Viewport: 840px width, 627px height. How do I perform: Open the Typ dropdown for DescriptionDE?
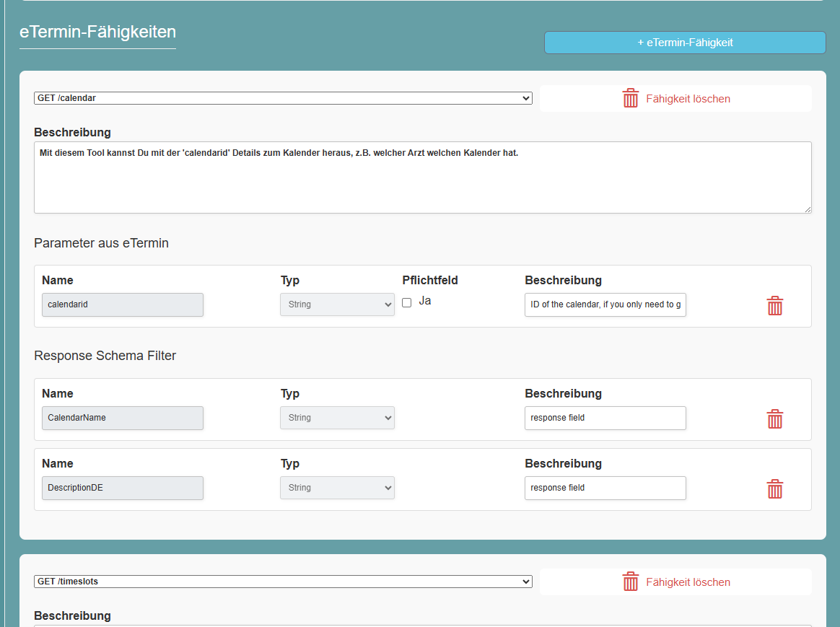(x=337, y=487)
